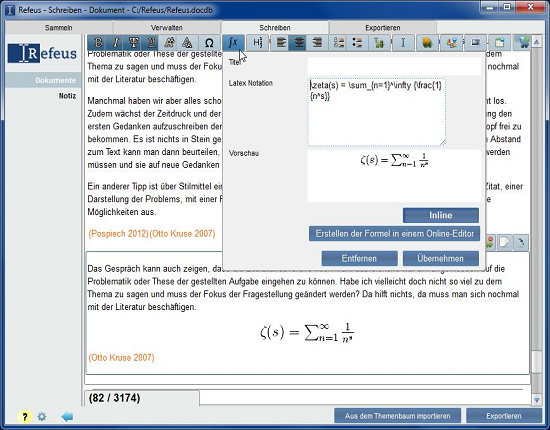Viewport: 550px width, 430px height.
Task: Open help with the yellow question mark
Action: click(25, 417)
